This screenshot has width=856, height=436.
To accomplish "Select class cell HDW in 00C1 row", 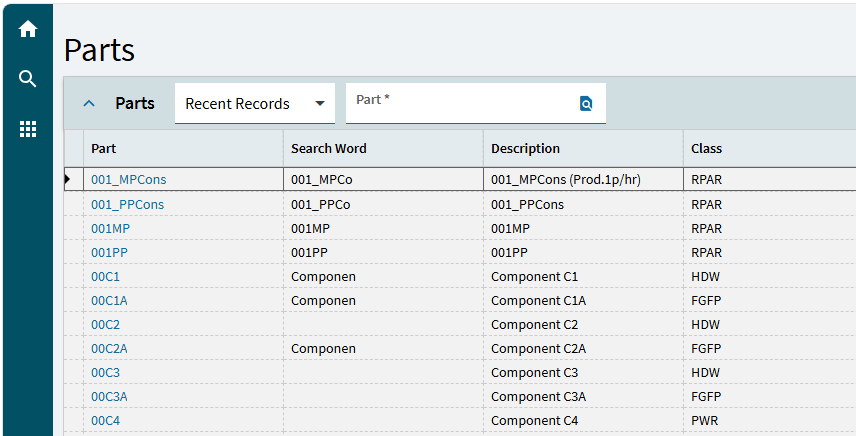I will click(x=770, y=277).
